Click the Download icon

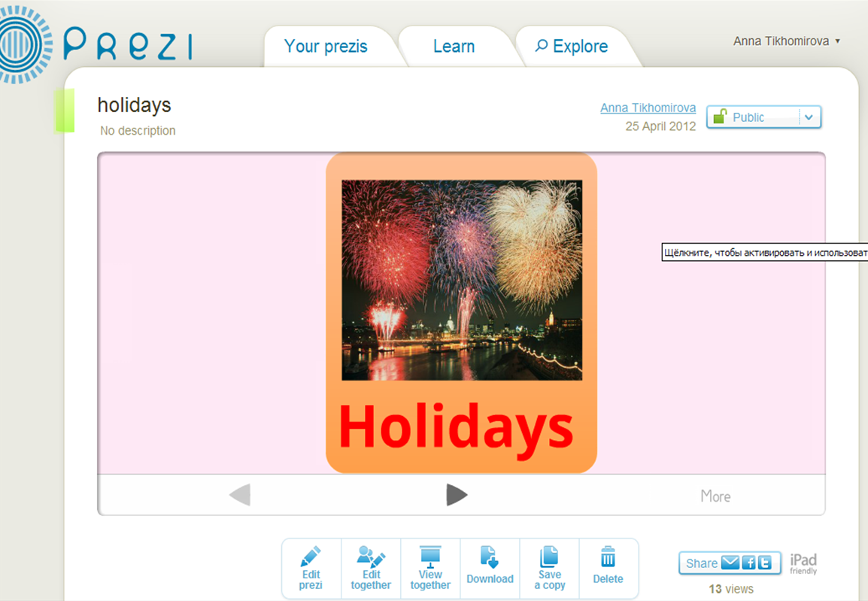pos(490,557)
